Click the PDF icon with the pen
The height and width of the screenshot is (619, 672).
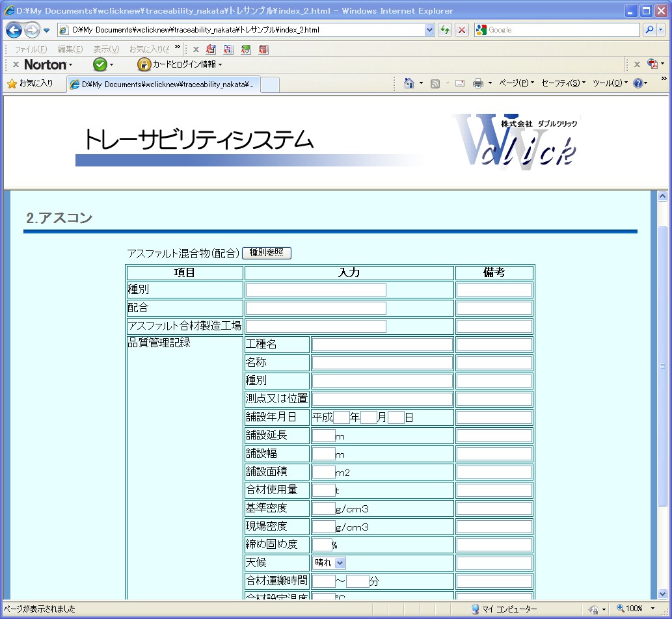(x=211, y=49)
